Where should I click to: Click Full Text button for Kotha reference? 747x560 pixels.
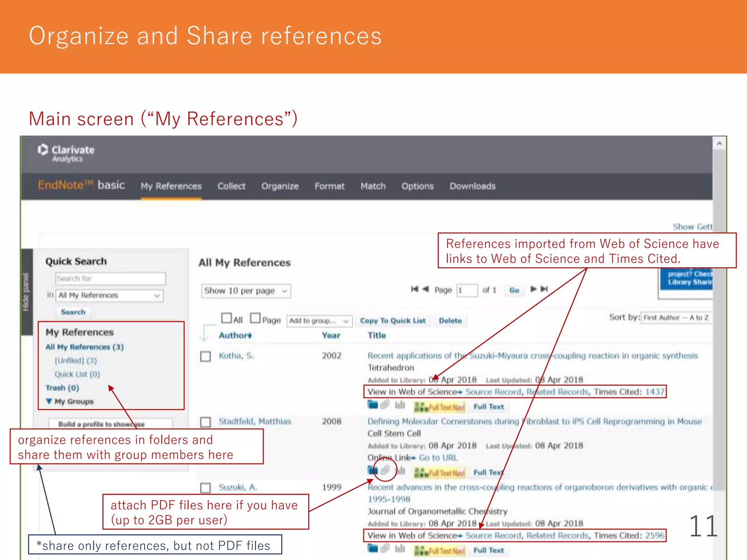(x=488, y=407)
